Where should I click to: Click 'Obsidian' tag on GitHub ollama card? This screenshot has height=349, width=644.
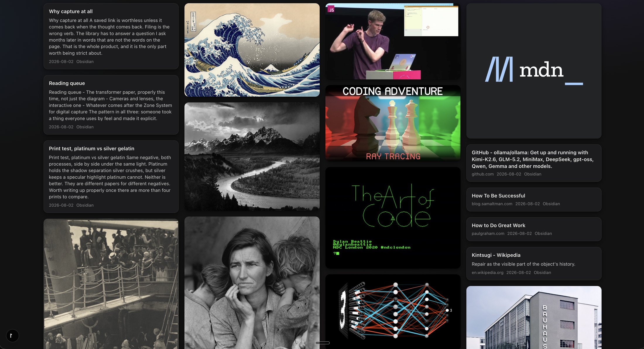(532, 174)
